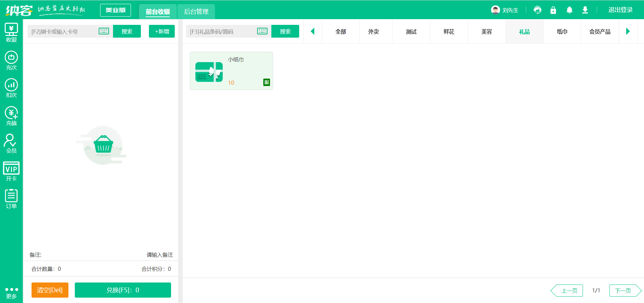Click the +新增 button
The width and height of the screenshot is (644, 303).
click(x=162, y=31)
